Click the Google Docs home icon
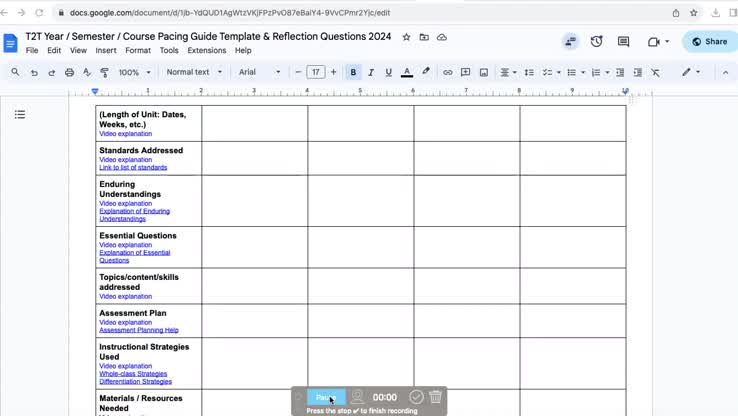The width and height of the screenshot is (738, 416). point(10,42)
